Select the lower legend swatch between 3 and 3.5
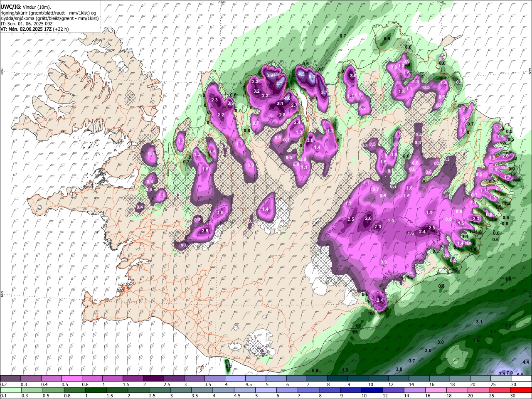The width and height of the screenshot is (532, 399). pyautogui.click(x=181, y=390)
